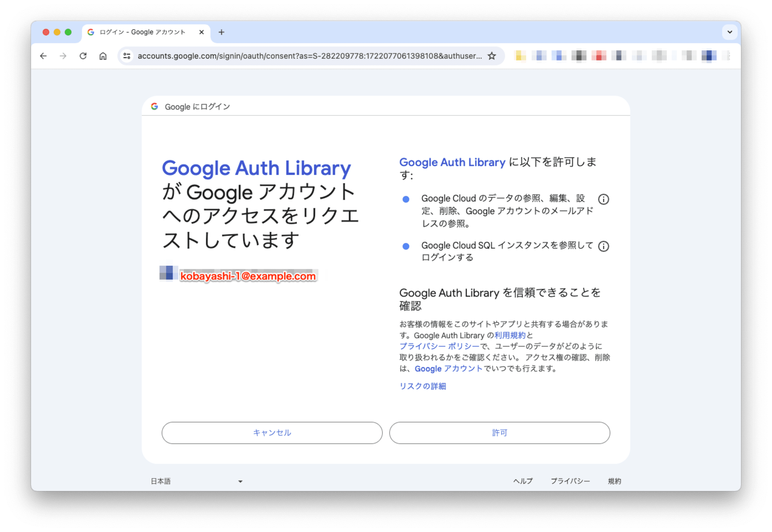Click the red extension icon in toolbar
The width and height of the screenshot is (772, 532).
(x=599, y=56)
